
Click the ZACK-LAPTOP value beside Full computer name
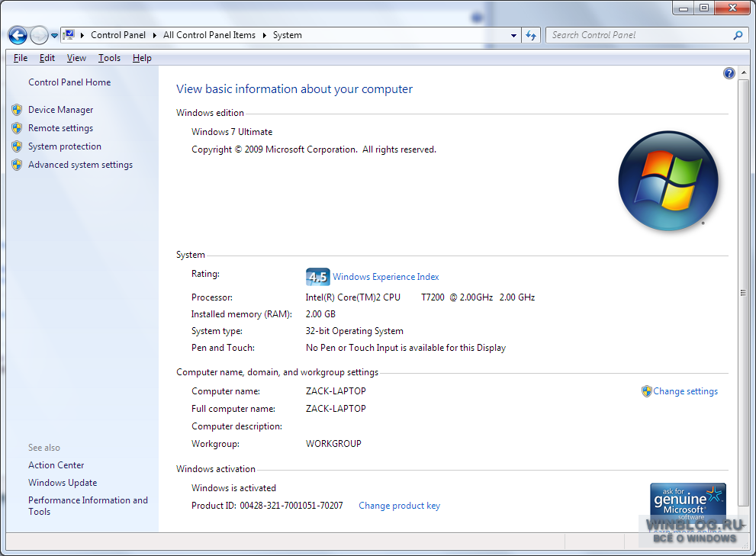coord(336,409)
